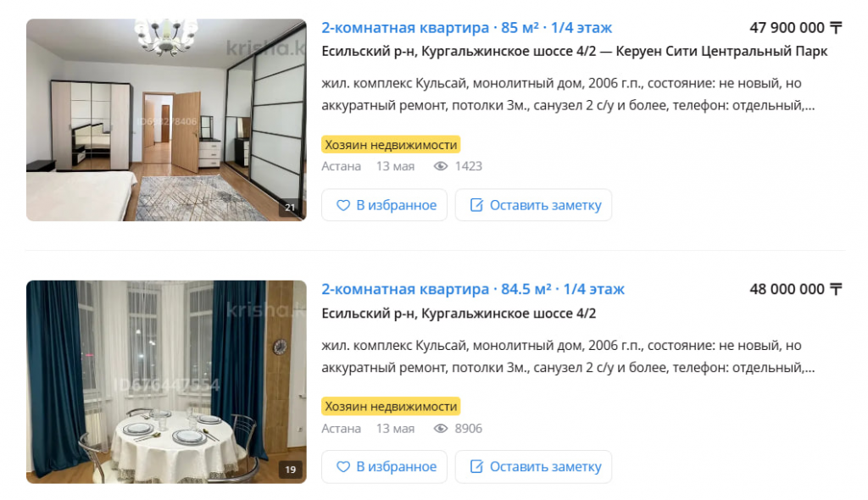Screen dimensions: 868x500
Task: Open the 85 м² apartment listing title
Action: tap(467, 28)
